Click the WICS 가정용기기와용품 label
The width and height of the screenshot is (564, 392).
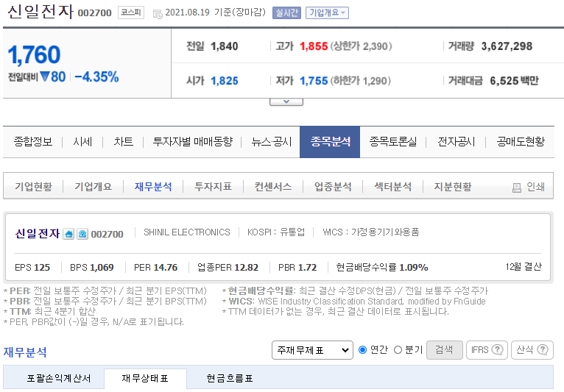pos(371,232)
